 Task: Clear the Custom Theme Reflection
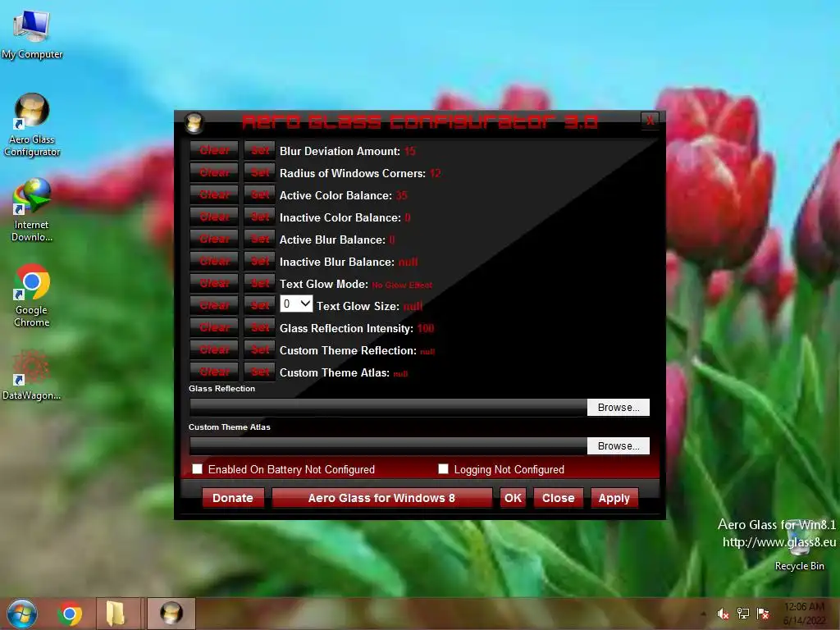[214, 349]
